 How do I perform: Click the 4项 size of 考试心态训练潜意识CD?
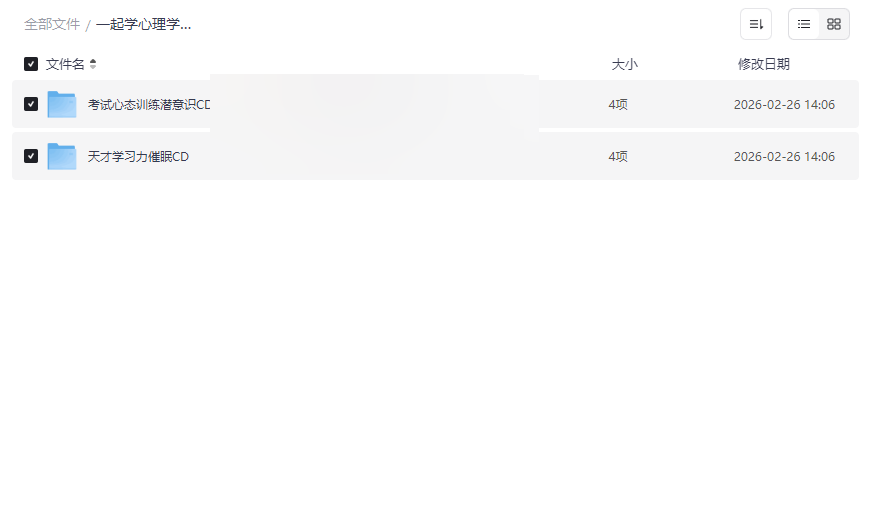618,104
